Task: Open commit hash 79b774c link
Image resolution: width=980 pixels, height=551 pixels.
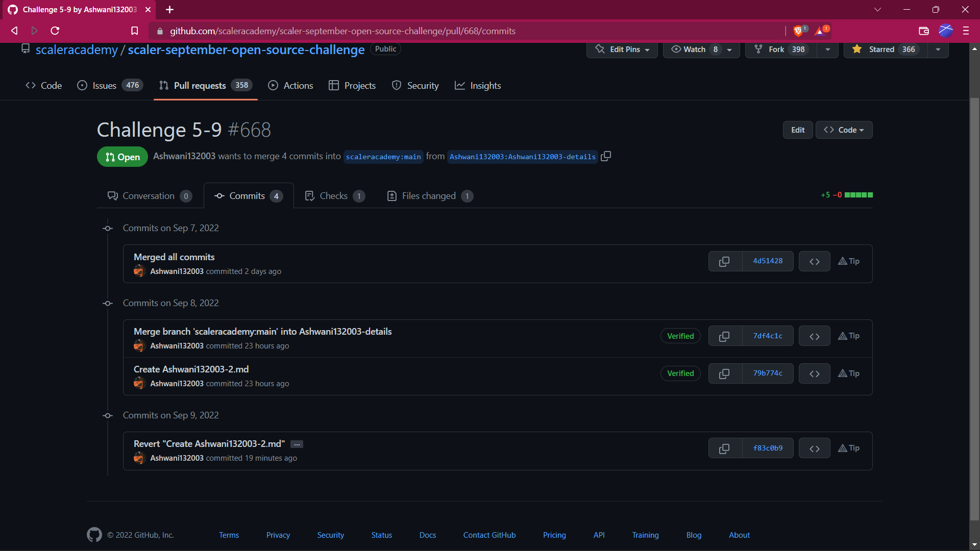Action: pyautogui.click(x=767, y=373)
